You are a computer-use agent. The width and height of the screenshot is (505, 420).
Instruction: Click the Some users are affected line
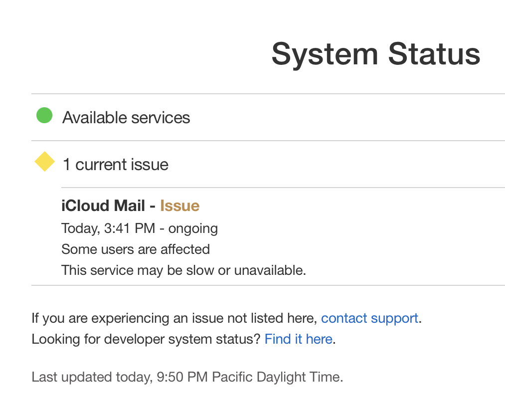[x=136, y=249]
